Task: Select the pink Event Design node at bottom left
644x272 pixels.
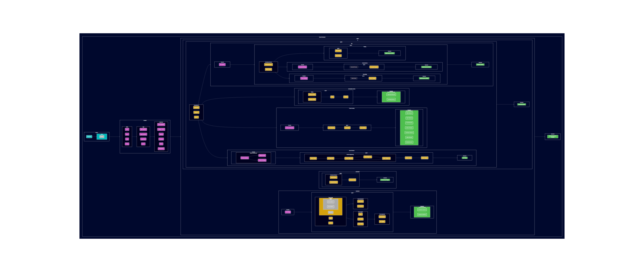Action: point(288,212)
